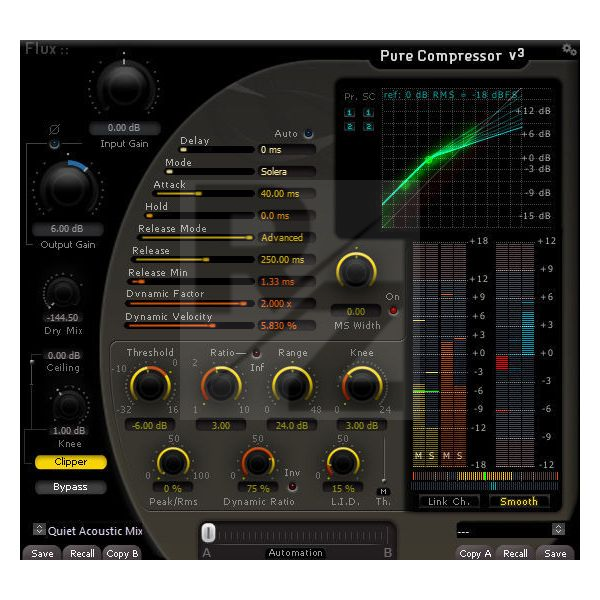This screenshot has height=600, width=600.
Task: Save preset slot A
Action: (x=42, y=553)
